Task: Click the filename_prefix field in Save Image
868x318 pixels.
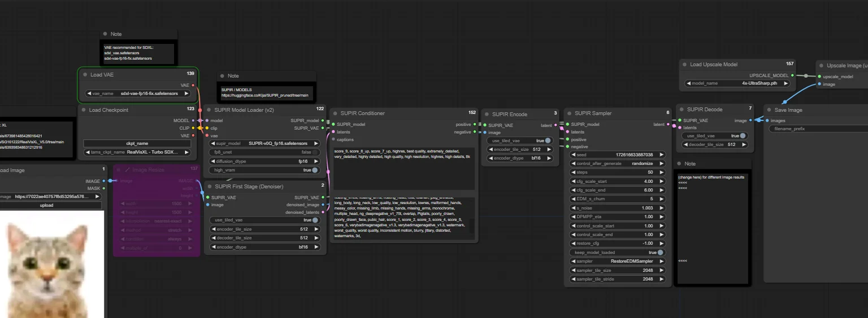Action: [818, 129]
